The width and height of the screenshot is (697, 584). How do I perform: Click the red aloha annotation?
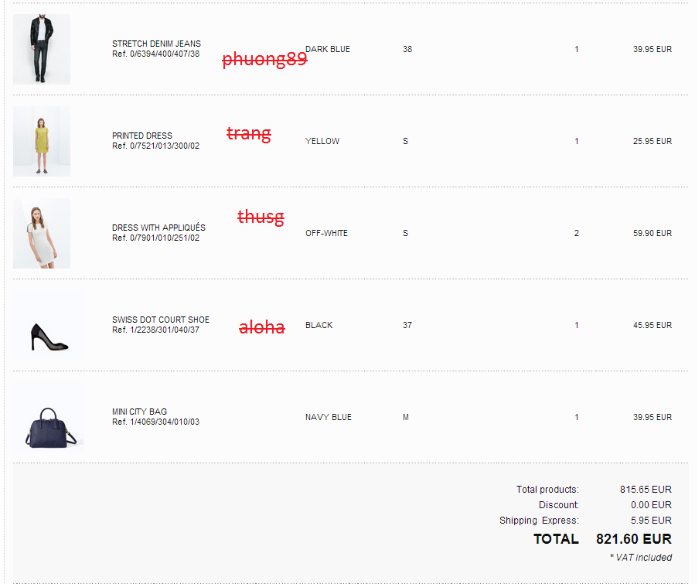tap(262, 327)
